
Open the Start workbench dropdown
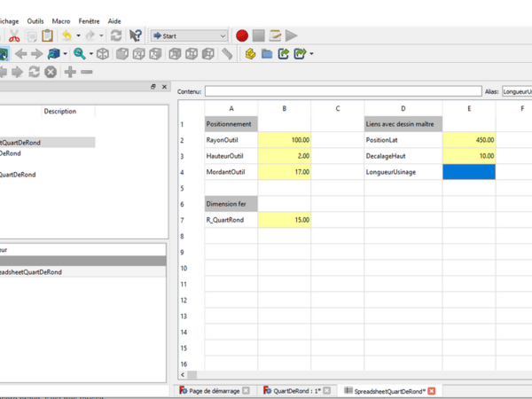pos(189,35)
